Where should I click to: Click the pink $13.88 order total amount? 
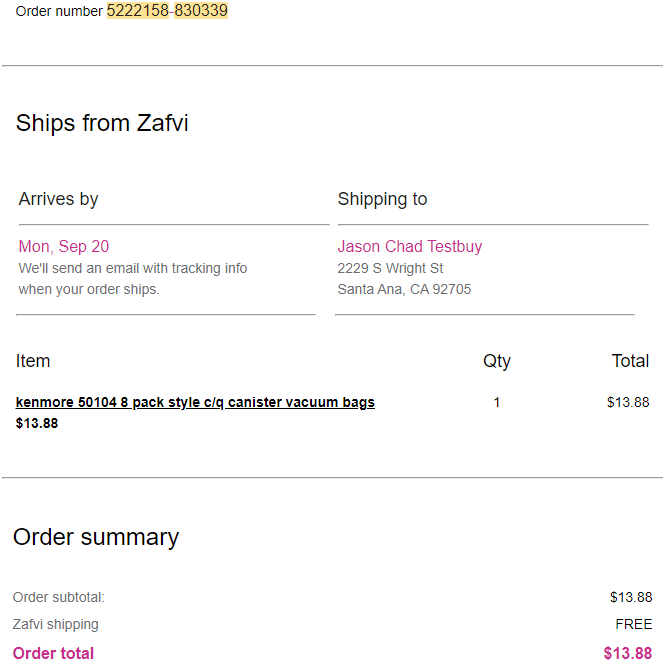(x=628, y=653)
